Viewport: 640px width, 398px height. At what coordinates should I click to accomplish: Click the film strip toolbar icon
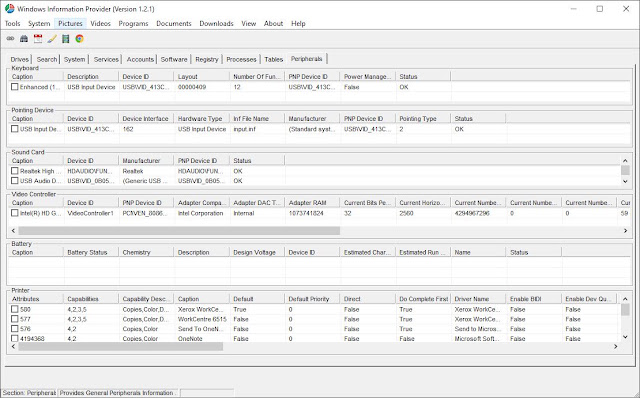(66, 39)
